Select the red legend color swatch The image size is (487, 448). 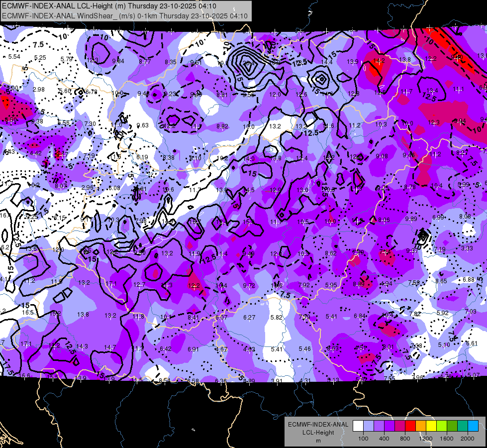410,426
